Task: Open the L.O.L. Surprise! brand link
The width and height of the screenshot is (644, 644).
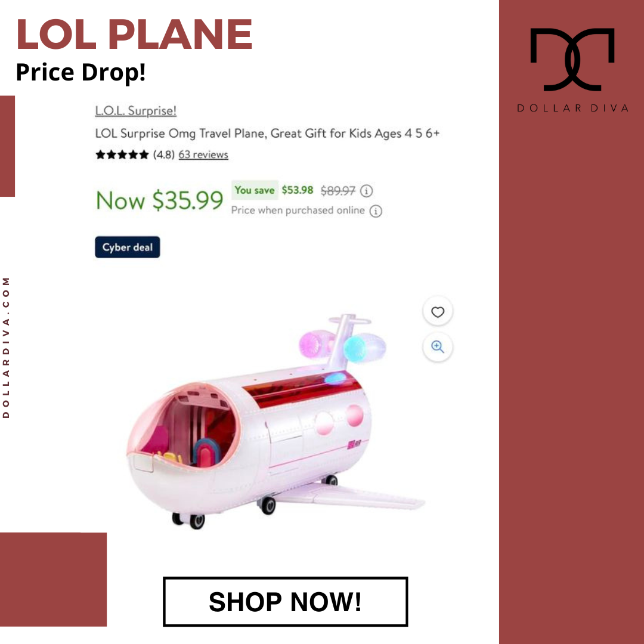Action: (136, 110)
